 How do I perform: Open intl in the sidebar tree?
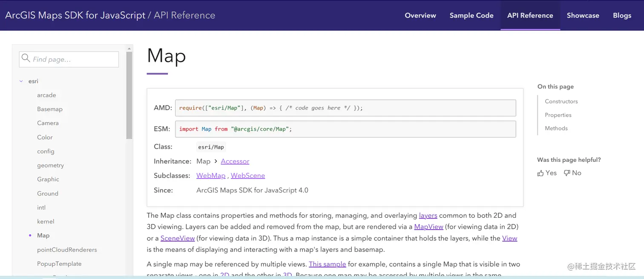pyautogui.click(x=41, y=207)
